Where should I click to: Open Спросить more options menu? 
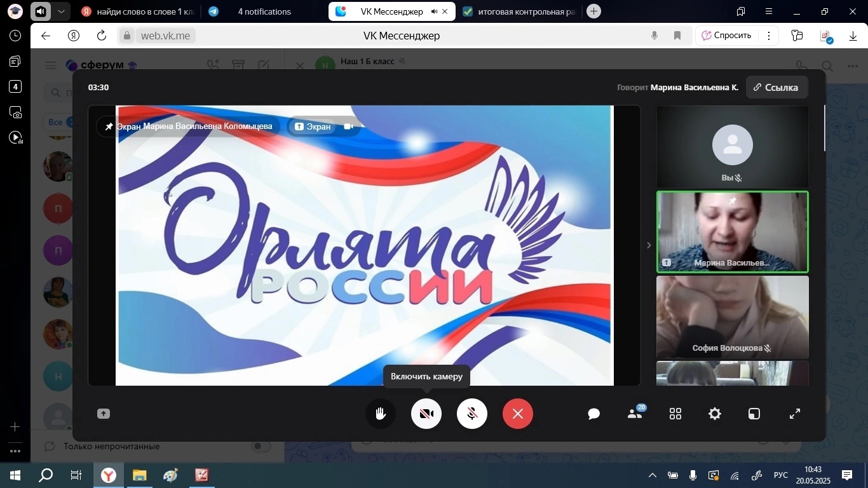click(x=769, y=36)
